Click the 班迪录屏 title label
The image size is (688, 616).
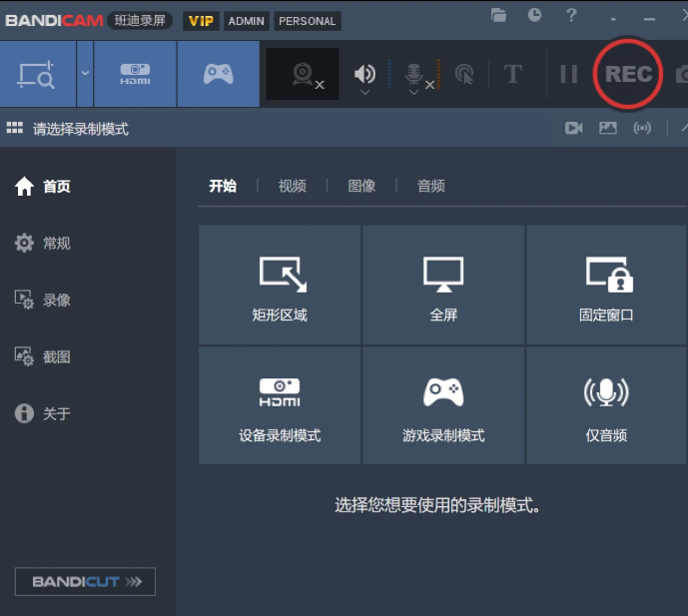(140, 21)
